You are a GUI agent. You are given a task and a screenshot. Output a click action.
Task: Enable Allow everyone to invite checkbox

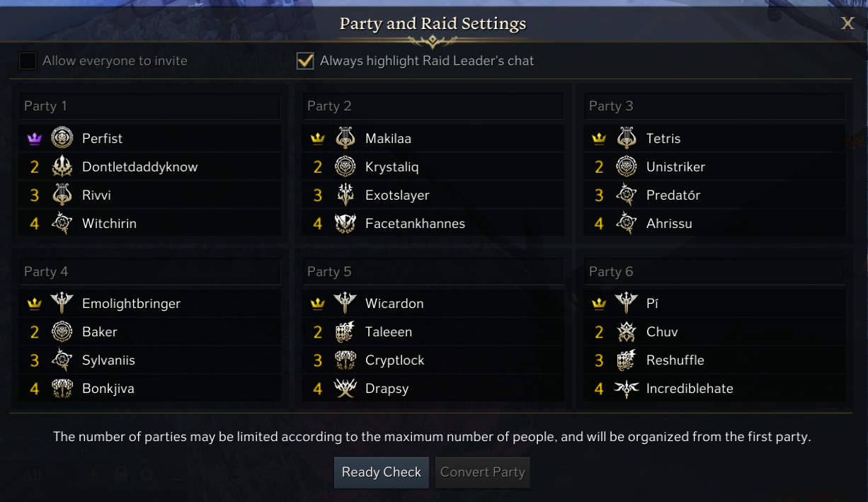coord(28,61)
